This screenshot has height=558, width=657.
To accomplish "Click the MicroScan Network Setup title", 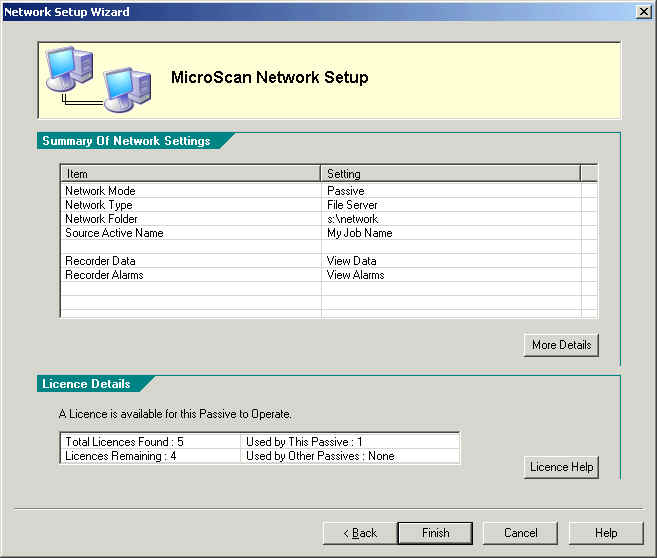I will click(270, 78).
